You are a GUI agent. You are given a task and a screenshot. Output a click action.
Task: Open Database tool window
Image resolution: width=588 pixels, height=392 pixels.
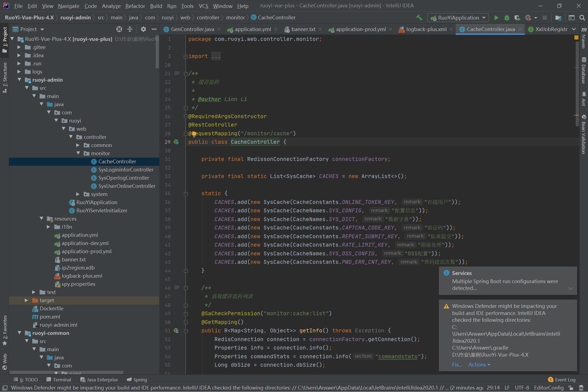pos(584,70)
